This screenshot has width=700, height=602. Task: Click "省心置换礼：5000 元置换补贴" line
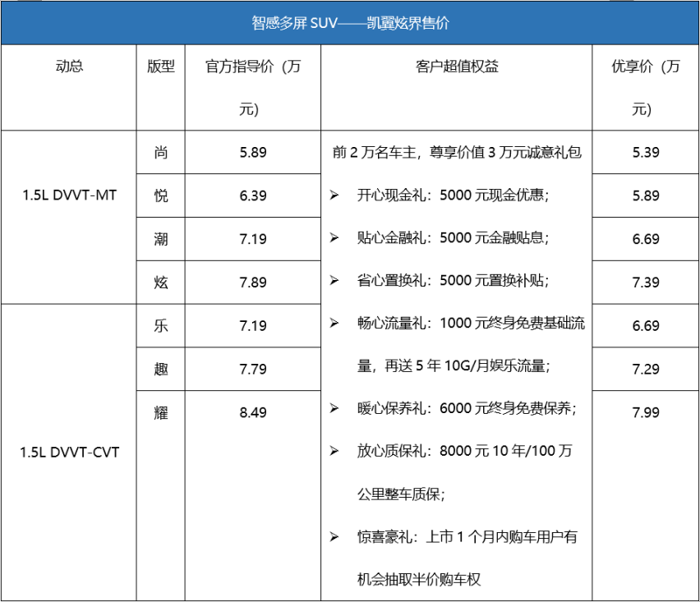(453, 280)
